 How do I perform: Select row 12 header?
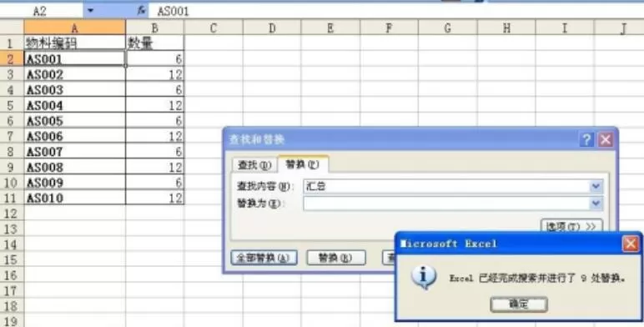coord(12,214)
